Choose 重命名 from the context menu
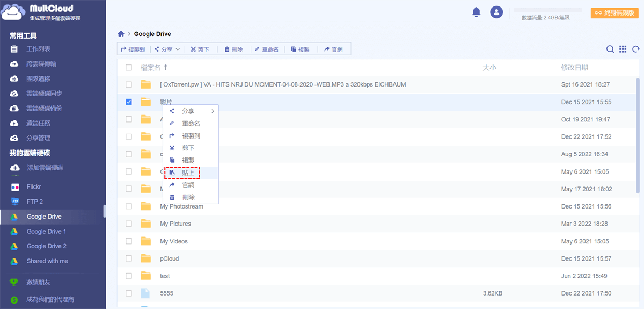 (191, 124)
